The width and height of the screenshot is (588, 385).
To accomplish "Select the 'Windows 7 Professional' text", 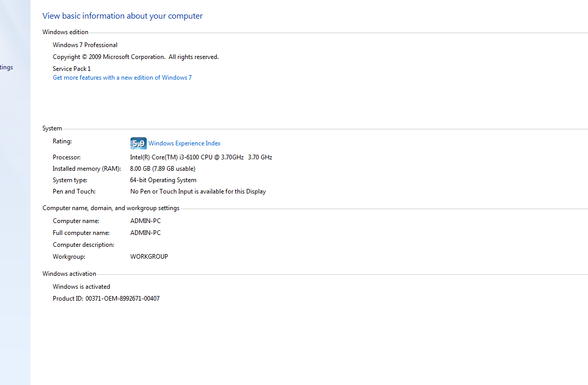I will pyautogui.click(x=85, y=45).
